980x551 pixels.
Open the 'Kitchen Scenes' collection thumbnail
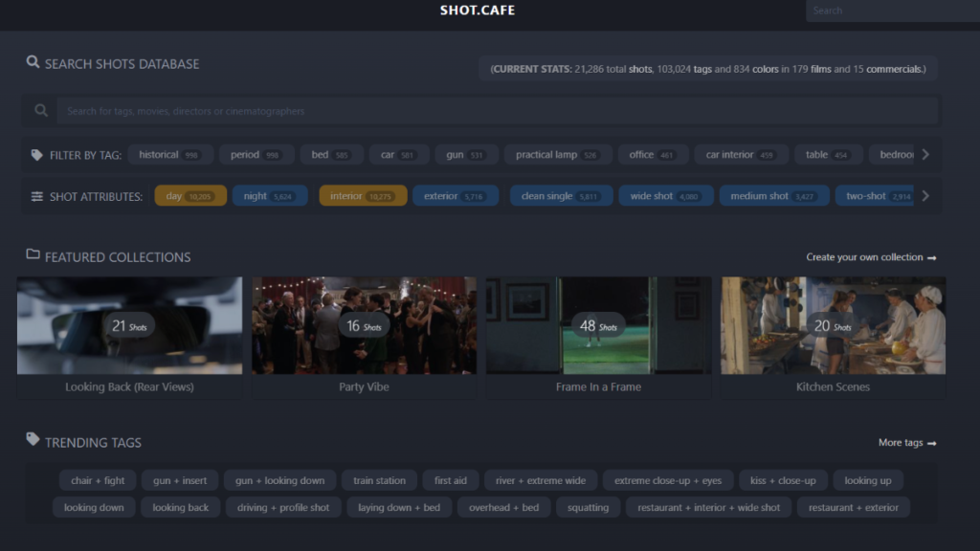pos(833,326)
